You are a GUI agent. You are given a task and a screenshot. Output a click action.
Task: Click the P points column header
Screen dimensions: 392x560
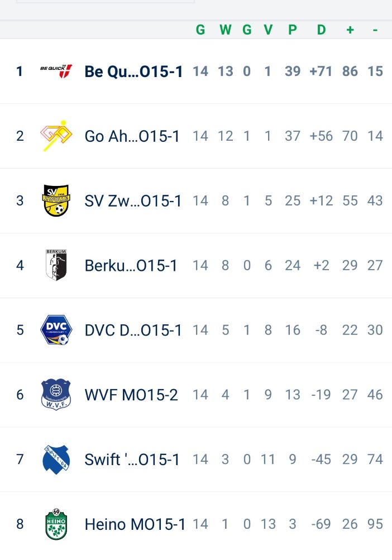[292, 30]
